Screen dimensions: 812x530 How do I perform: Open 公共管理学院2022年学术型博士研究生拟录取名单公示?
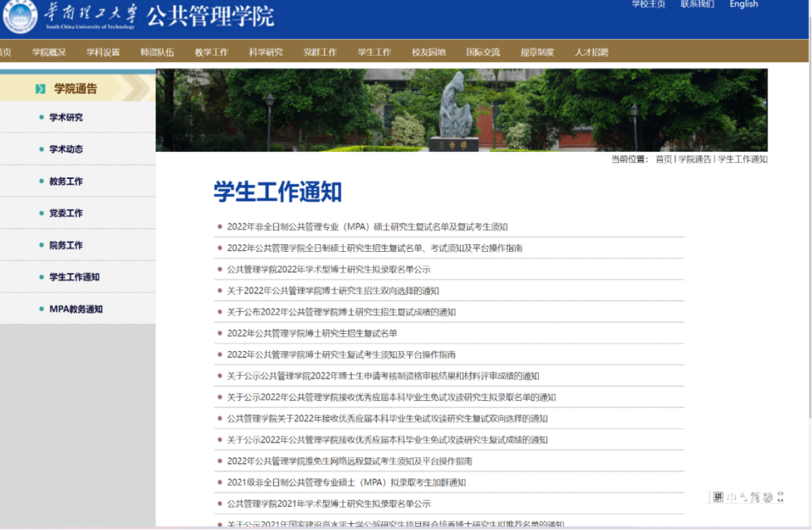click(x=329, y=269)
